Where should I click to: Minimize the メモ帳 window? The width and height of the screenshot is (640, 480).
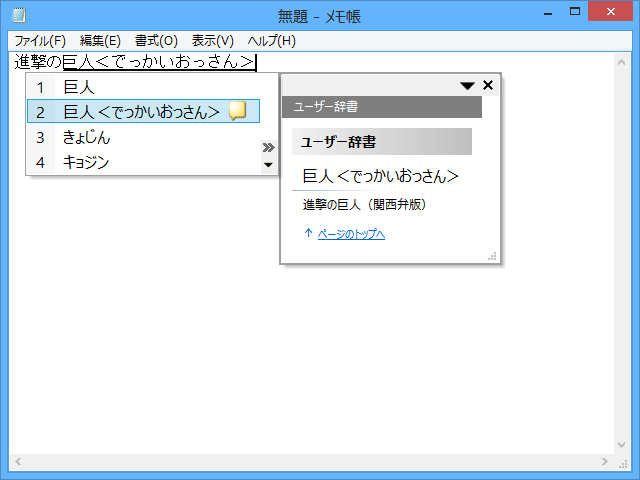coord(548,13)
